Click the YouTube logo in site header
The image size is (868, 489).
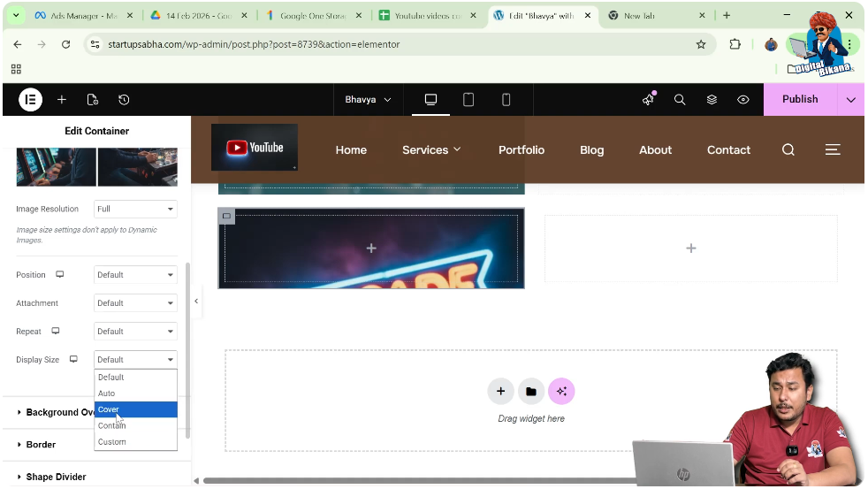tap(255, 148)
